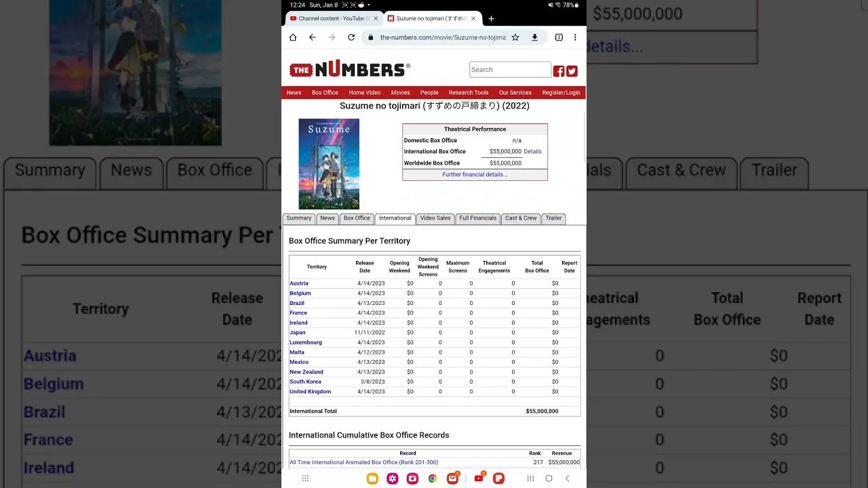Viewport: 868px width, 488px height.
Task: Tap the browser forward arrow
Action: [332, 37]
